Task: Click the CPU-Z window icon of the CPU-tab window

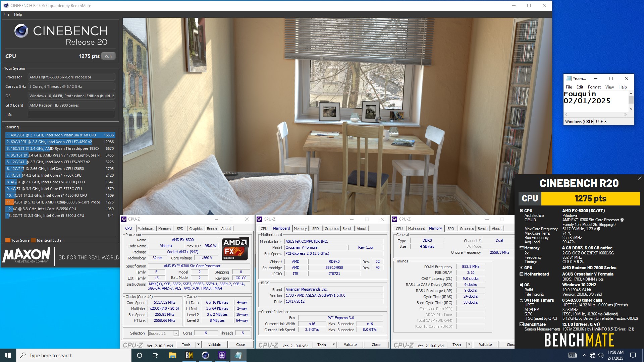Action: [124, 219]
